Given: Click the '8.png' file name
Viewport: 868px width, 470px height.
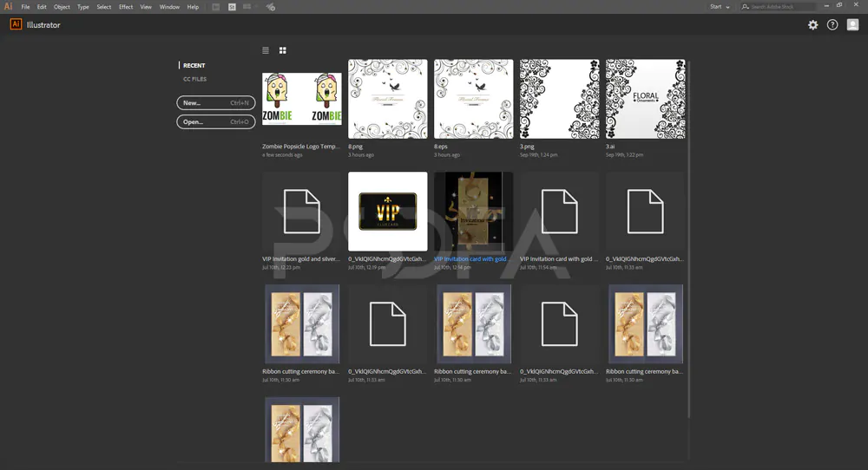Looking at the screenshot, I should (x=355, y=147).
